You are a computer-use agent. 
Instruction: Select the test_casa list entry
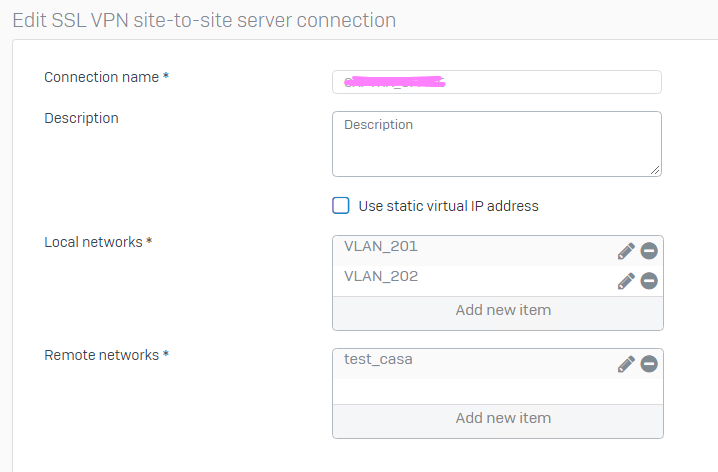379,360
